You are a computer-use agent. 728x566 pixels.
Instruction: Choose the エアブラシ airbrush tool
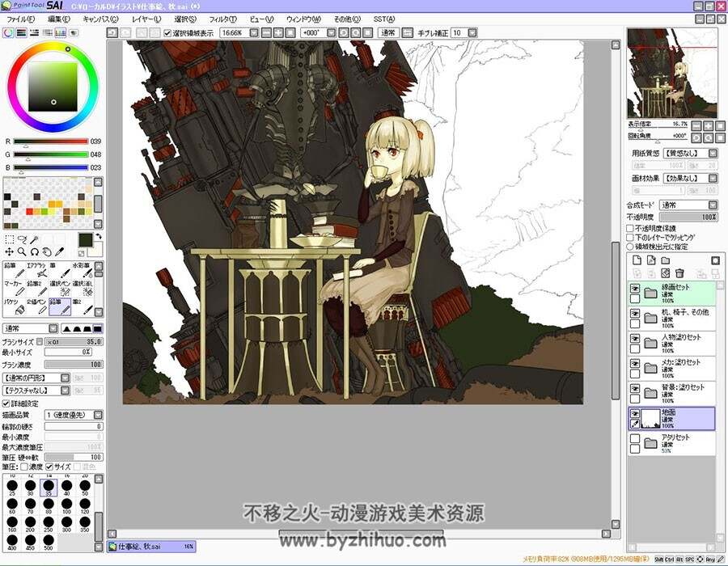click(x=37, y=271)
